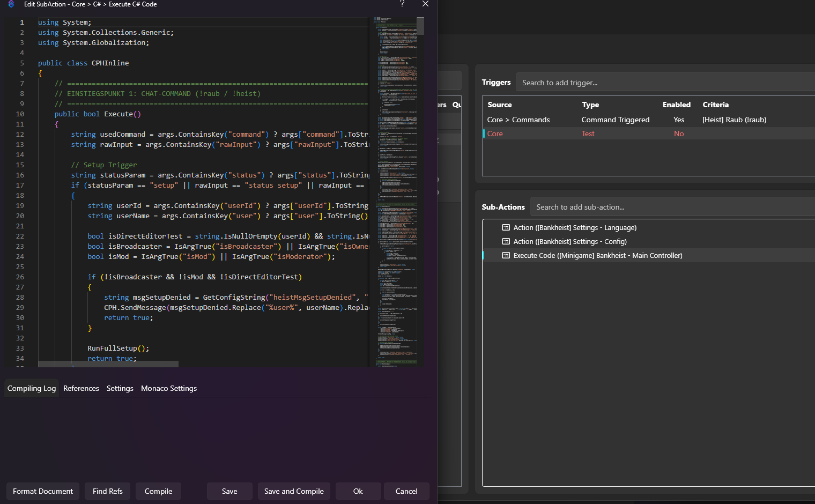This screenshot has height=504, width=815.
Task: Click the Settings - Config sub-action icon
Action: (506, 241)
